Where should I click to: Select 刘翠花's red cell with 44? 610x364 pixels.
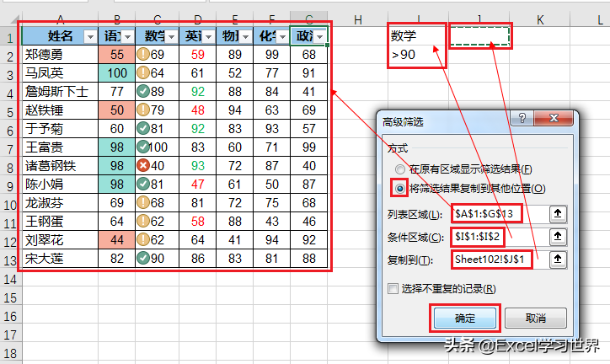coord(117,240)
